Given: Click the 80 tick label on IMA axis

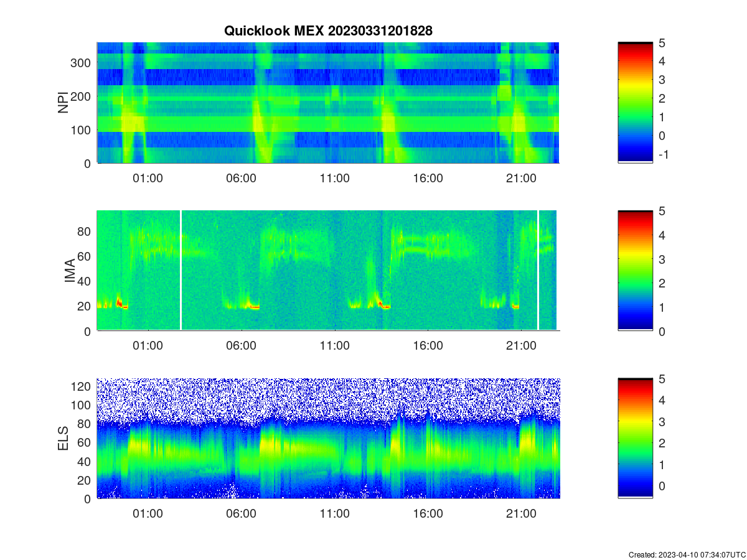Looking at the screenshot, I should [x=85, y=231].
